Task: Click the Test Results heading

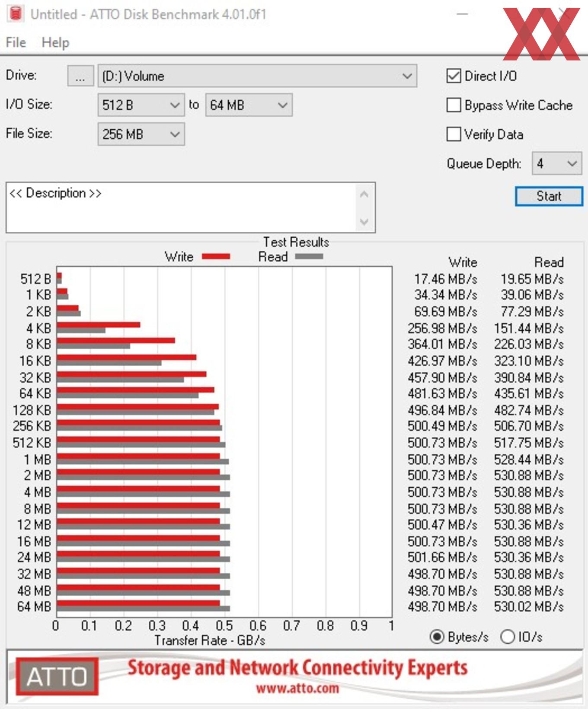Action: click(296, 242)
